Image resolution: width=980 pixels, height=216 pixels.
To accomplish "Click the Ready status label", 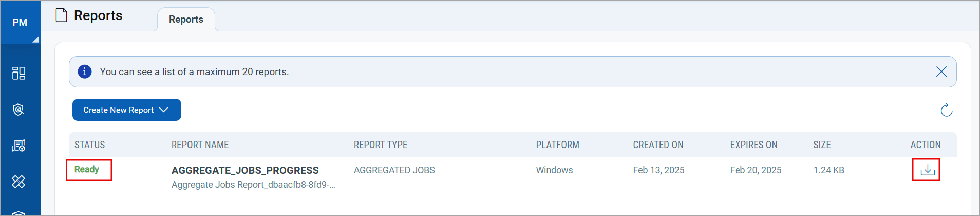I will (87, 170).
